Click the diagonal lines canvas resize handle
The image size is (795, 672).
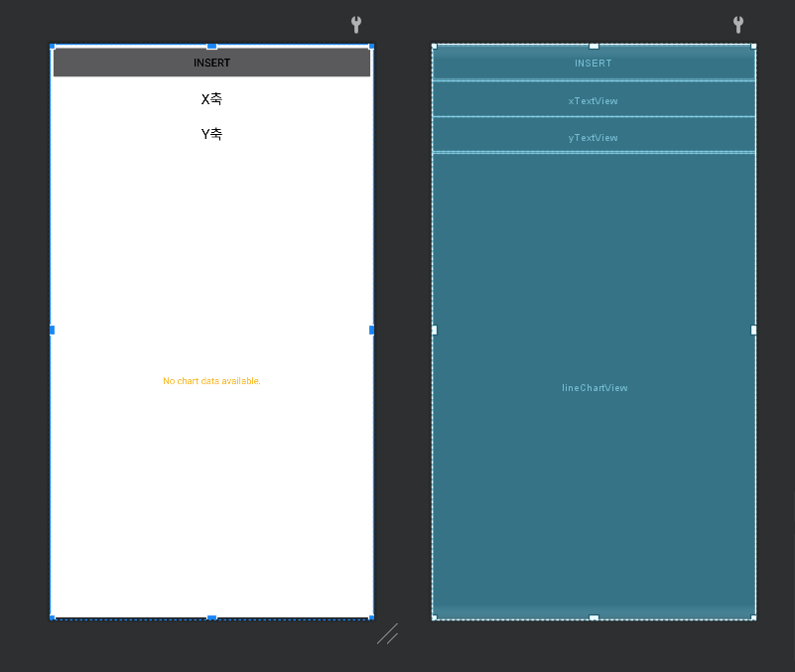pos(388,634)
